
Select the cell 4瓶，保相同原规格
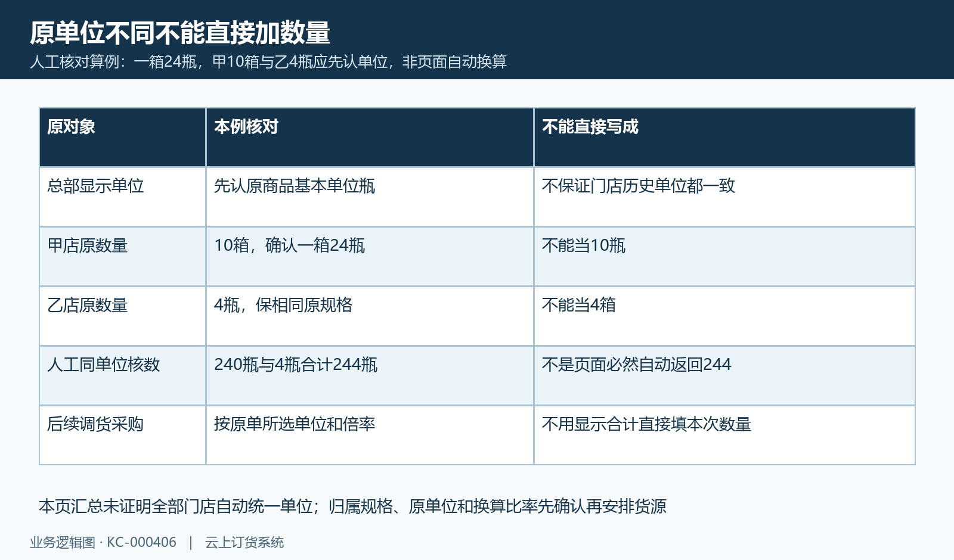coord(370,316)
